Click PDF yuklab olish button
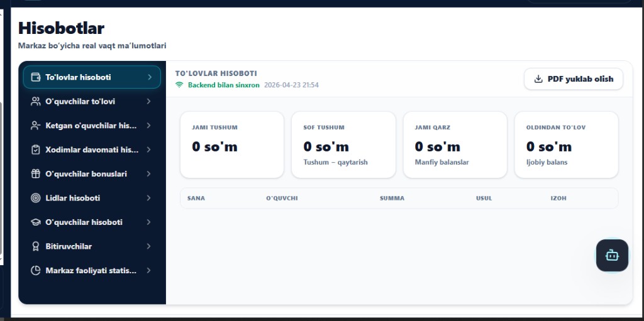 [574, 79]
